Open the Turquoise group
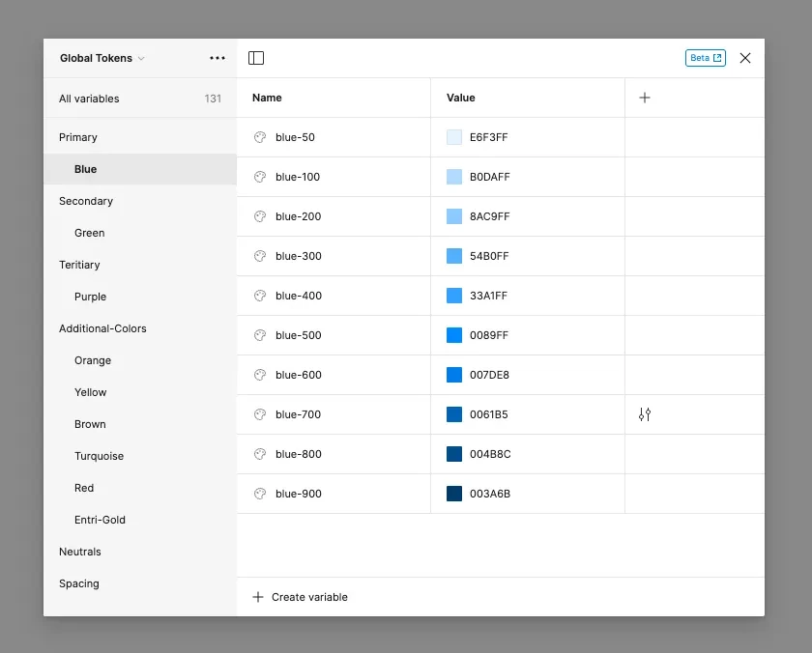812x653 pixels. point(140,456)
